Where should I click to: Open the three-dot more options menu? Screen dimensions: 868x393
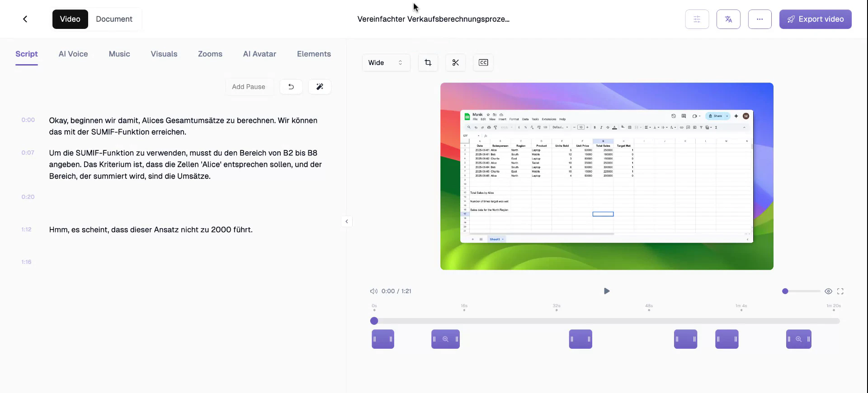[x=759, y=19]
